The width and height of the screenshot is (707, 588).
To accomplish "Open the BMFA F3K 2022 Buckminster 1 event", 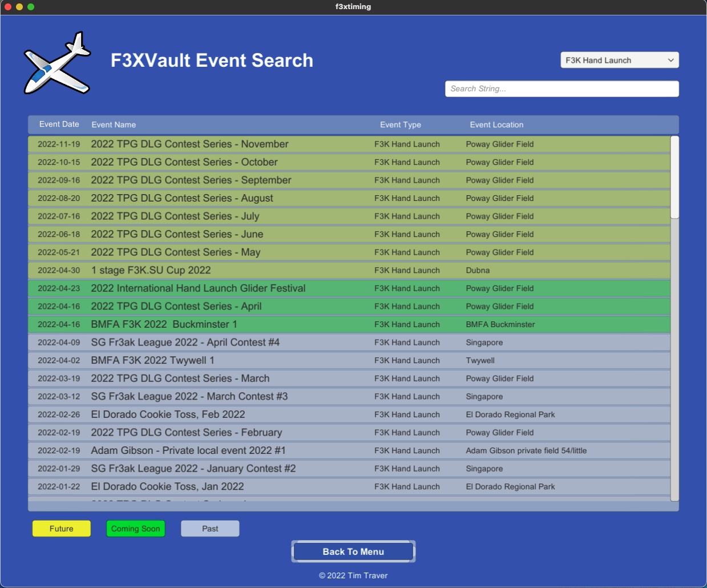I will click(x=164, y=324).
